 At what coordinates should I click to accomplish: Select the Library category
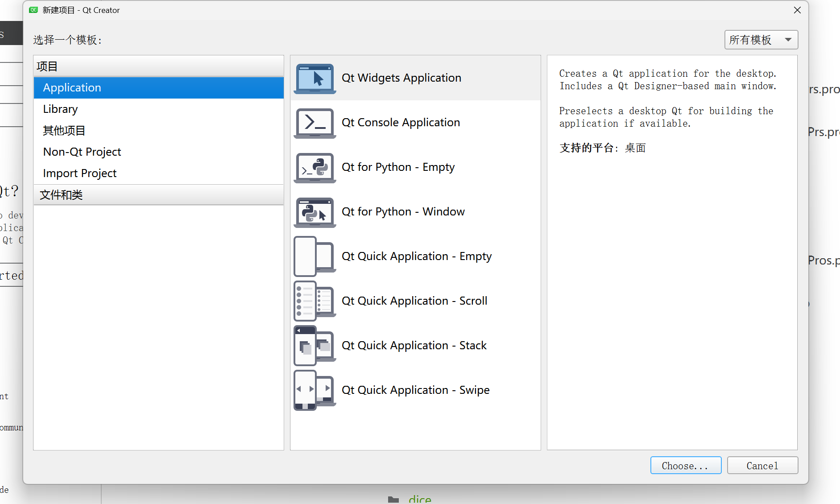tap(159, 109)
